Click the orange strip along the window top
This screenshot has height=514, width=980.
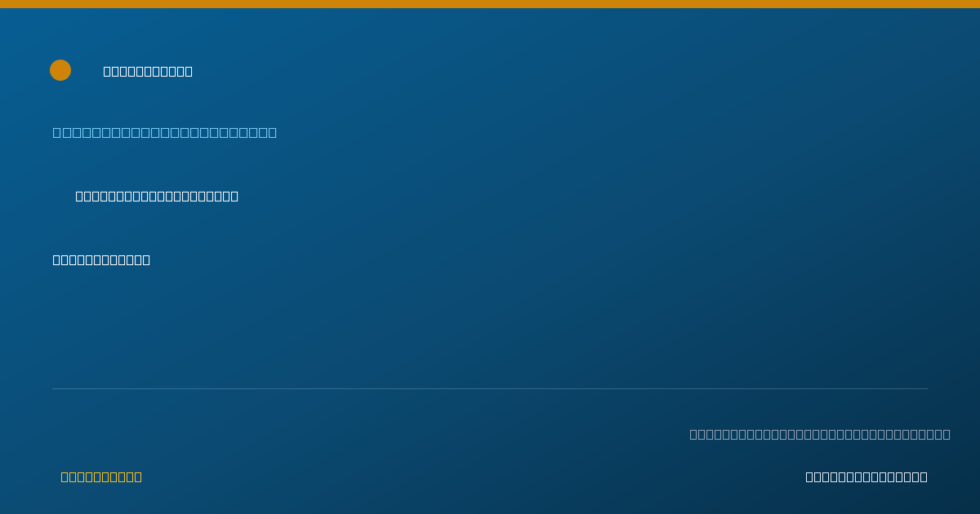pos(490,4)
